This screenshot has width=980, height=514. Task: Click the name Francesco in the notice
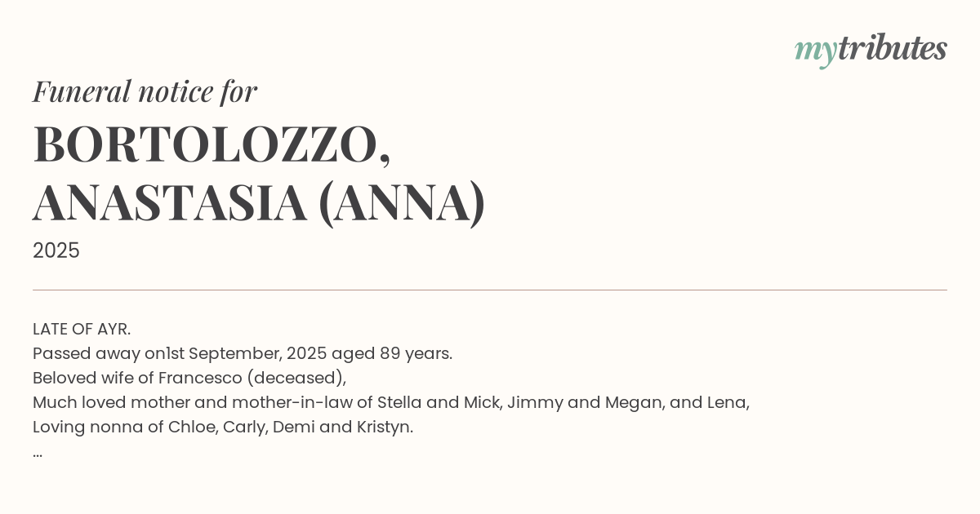tap(200, 378)
